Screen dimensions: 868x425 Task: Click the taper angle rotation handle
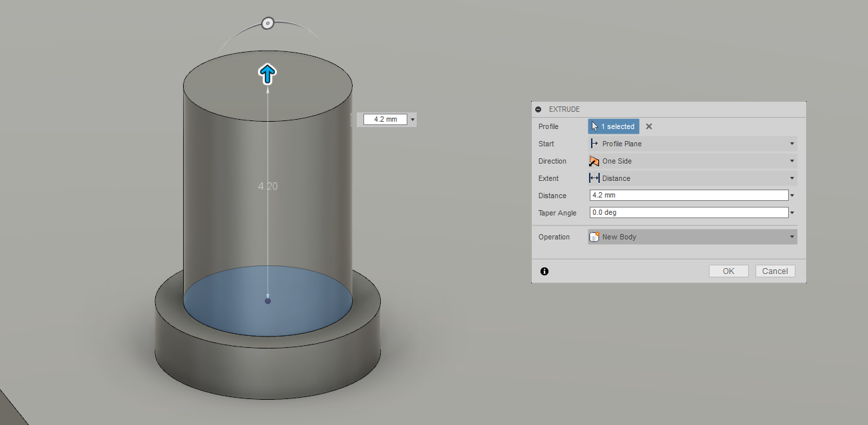tap(268, 23)
